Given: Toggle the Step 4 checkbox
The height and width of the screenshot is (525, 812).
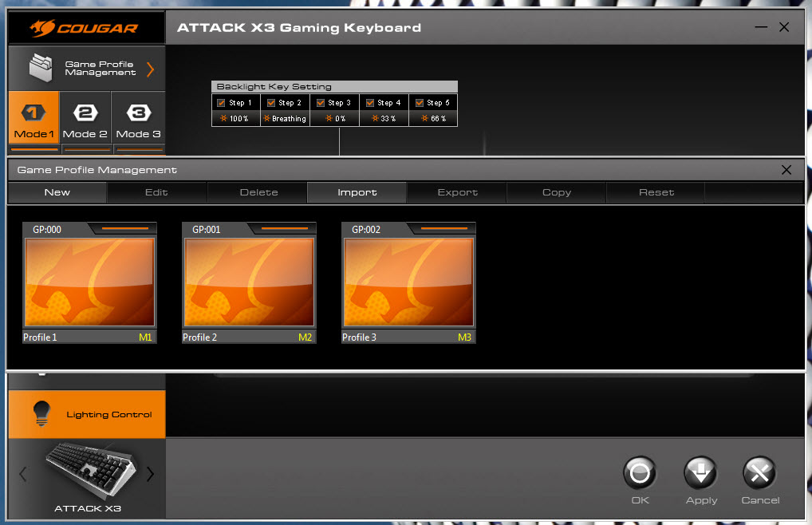Looking at the screenshot, I should 370,102.
